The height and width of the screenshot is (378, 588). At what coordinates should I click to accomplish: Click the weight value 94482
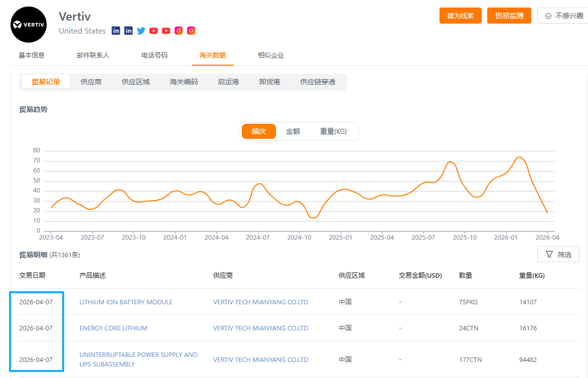[528, 359]
